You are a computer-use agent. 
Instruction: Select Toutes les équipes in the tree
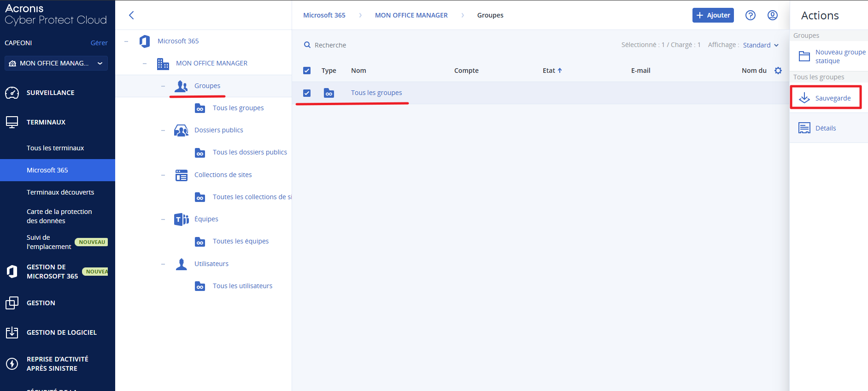tap(240, 241)
